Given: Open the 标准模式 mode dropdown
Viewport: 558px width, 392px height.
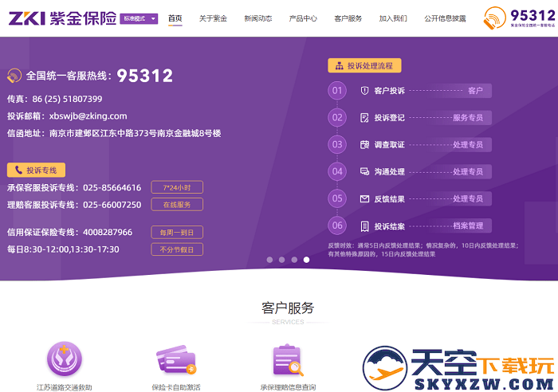Looking at the screenshot, I should click(x=139, y=18).
